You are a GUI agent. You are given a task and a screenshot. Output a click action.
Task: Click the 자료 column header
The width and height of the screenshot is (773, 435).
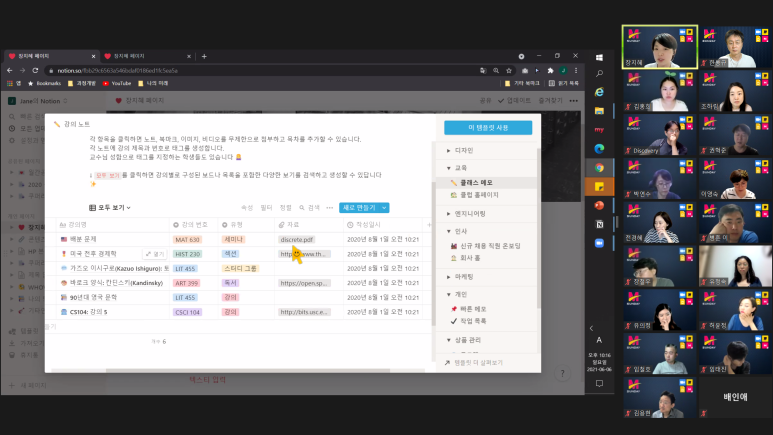pos(309,225)
